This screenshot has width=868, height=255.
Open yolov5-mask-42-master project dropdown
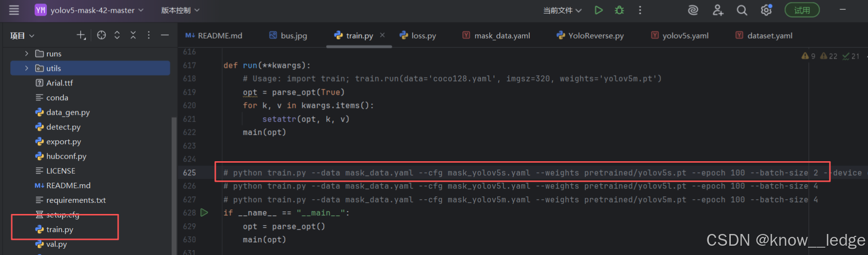click(89, 10)
